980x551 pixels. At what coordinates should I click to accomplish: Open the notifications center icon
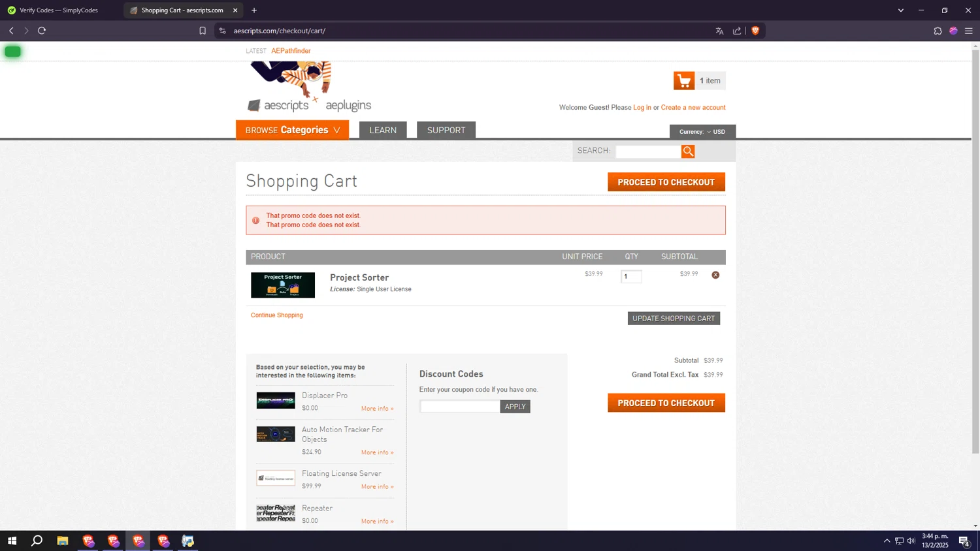pyautogui.click(x=964, y=541)
